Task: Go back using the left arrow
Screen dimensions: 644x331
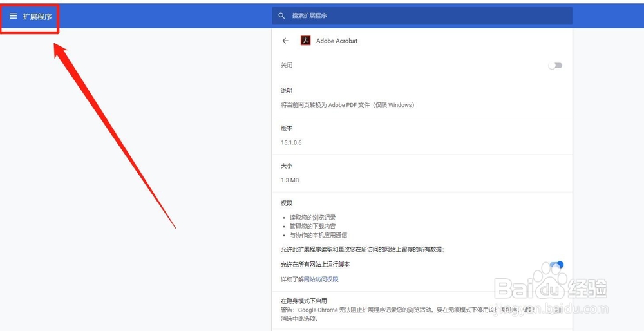Action: click(285, 41)
